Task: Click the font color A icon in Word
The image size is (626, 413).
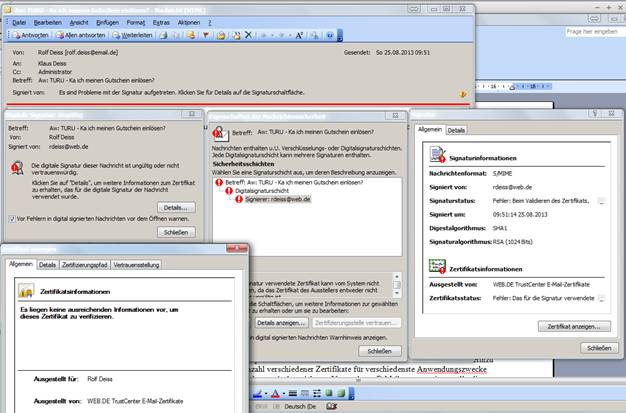Action: click(275, 394)
